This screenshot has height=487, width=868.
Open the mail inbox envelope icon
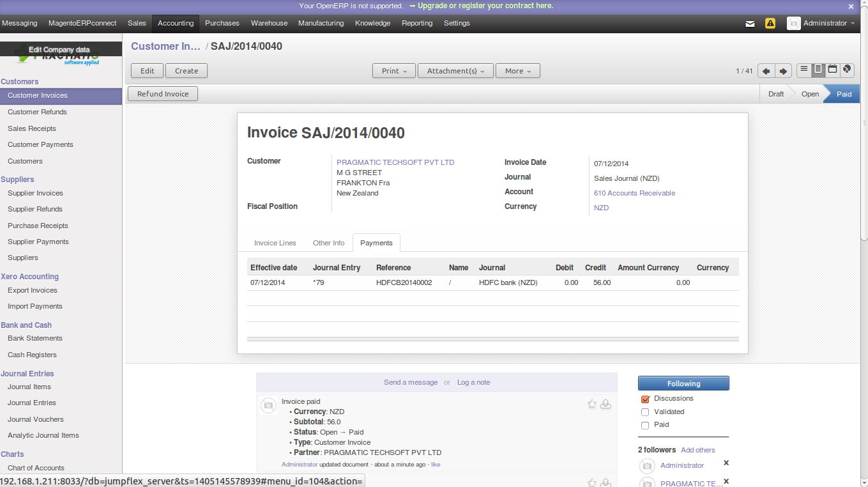pos(750,24)
